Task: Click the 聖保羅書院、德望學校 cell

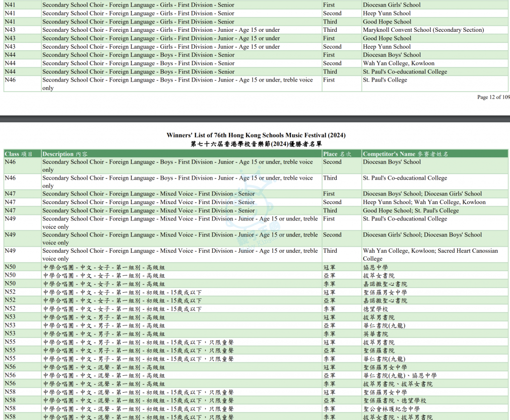Action: [394, 401]
